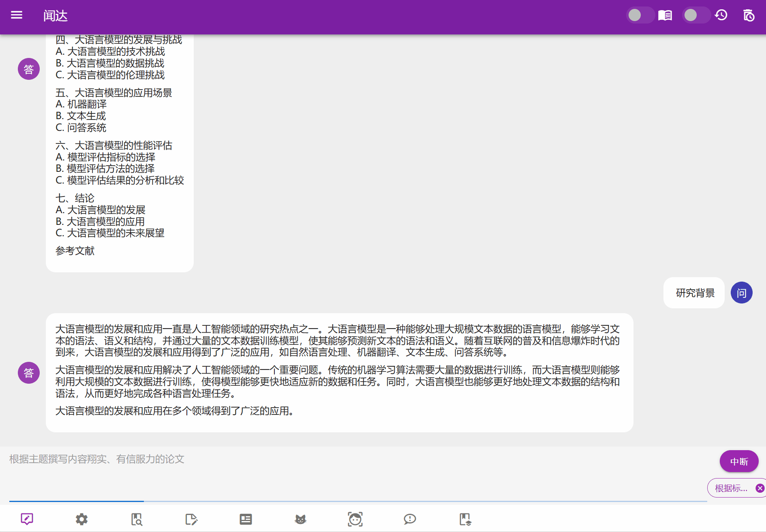
Task: Click the 研究背景 question bubble
Action: [x=695, y=293]
